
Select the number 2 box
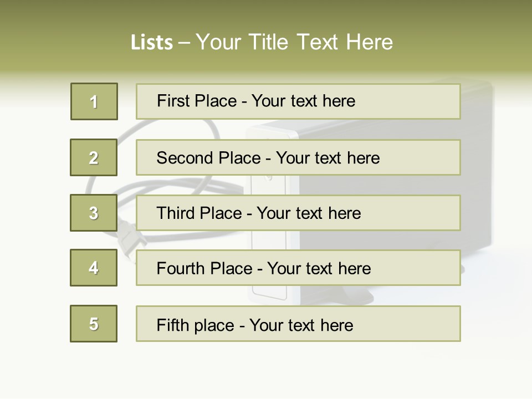tap(94, 157)
